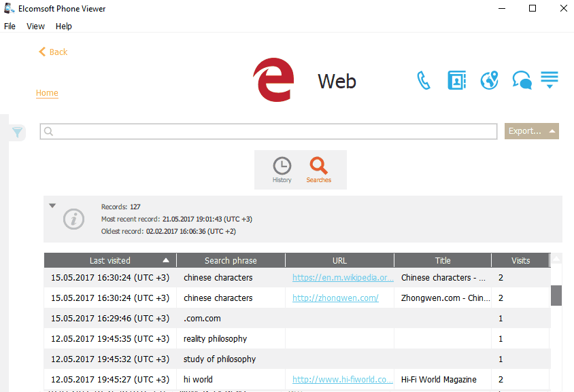Go to Home link
This screenshot has height=392, width=574.
[x=47, y=93]
